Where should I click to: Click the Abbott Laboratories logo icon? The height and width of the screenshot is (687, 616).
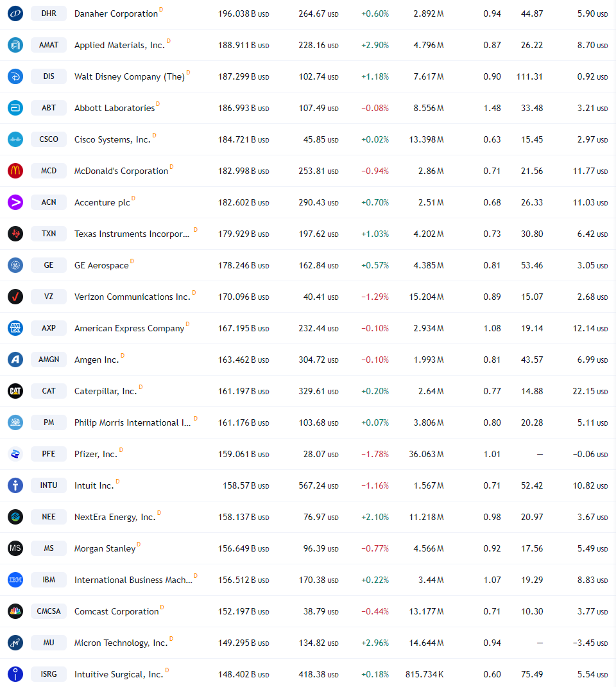[15, 108]
